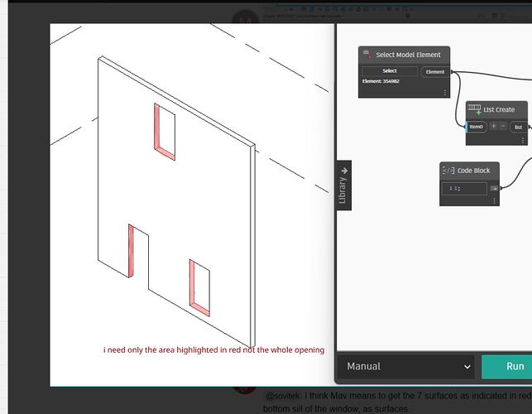The width and height of the screenshot is (532, 414).
Task: Open the Manual run mode dropdown
Action: (x=409, y=367)
